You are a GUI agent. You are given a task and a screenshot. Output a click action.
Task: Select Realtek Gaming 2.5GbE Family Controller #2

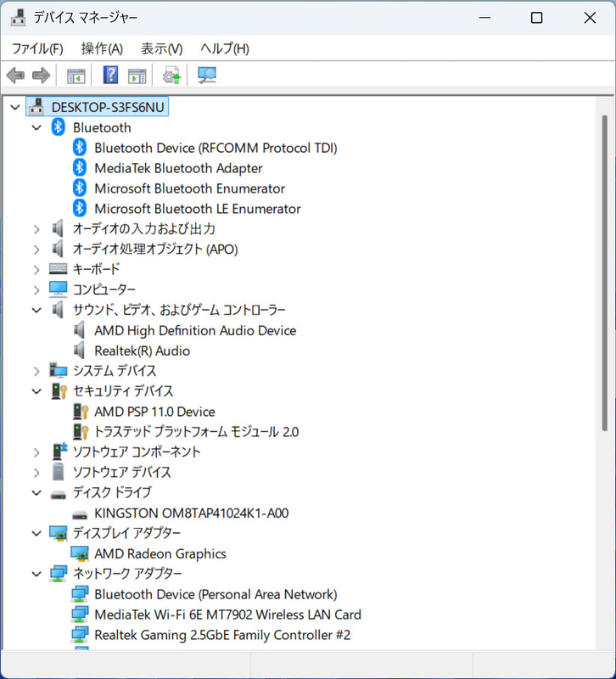point(222,635)
